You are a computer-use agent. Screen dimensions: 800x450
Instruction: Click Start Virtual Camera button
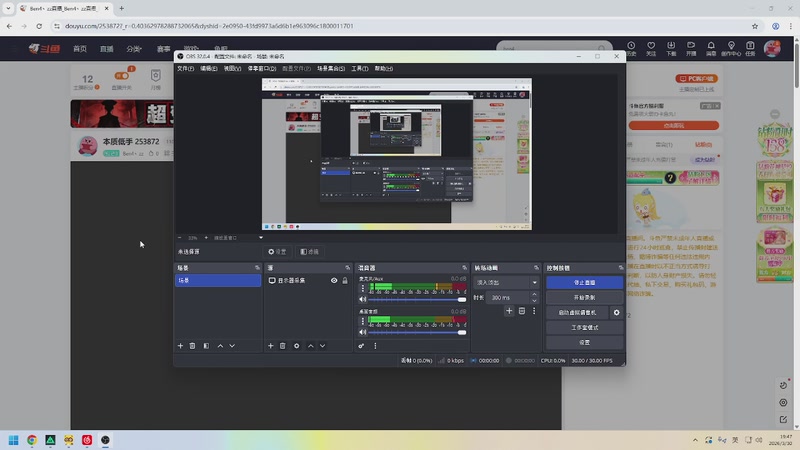[577, 312]
